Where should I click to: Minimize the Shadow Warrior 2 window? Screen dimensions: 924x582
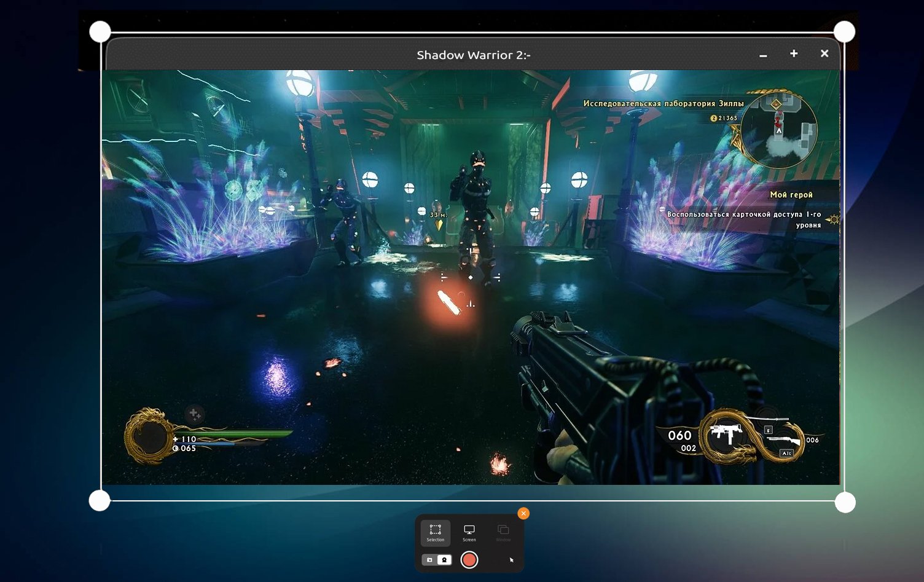763,55
